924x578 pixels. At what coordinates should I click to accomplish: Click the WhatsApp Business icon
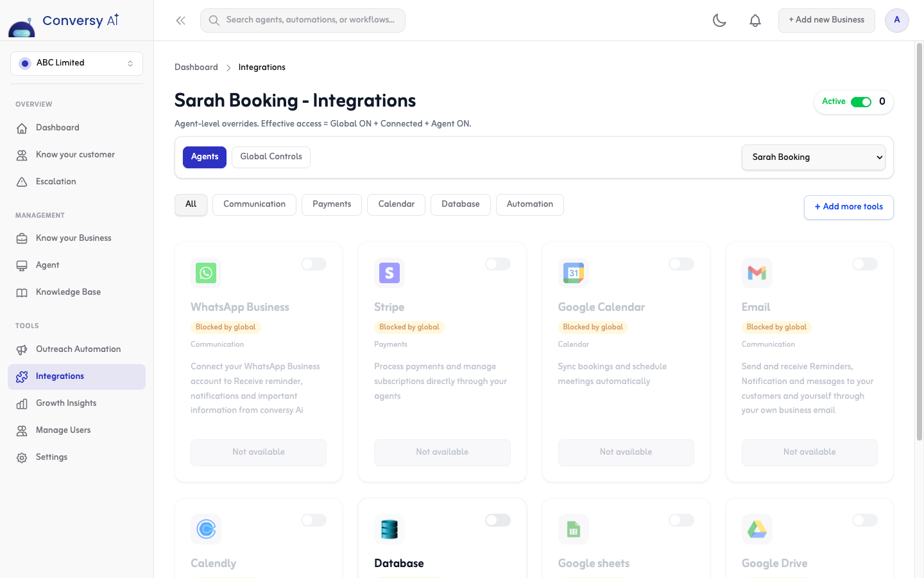206,273
